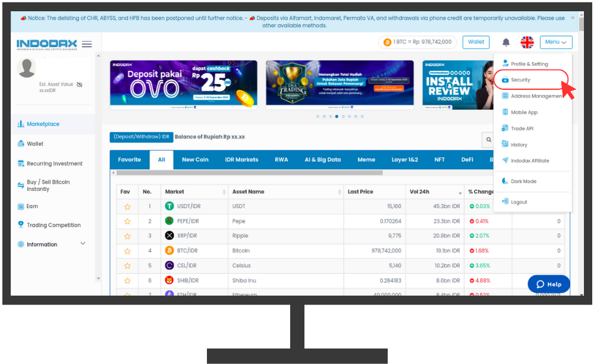Click the Logout menu entry
The height and width of the screenshot is (364, 597).
(x=514, y=202)
